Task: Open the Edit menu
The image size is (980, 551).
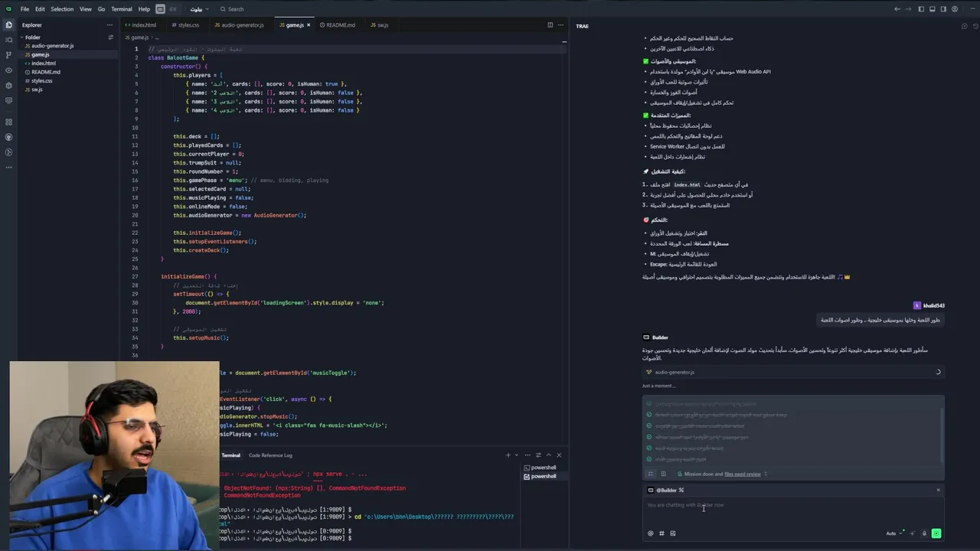Action: click(40, 9)
